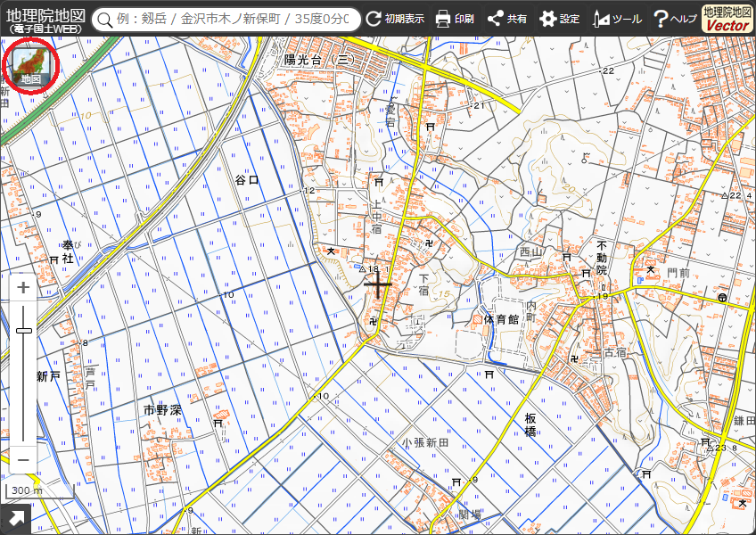The width and height of the screenshot is (756, 535).
Task: Open the 共有 share menu
Action: pos(506,19)
